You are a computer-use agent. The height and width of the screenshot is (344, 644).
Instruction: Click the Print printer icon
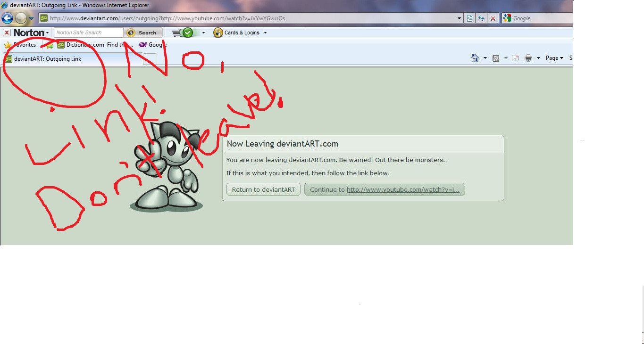pos(528,58)
